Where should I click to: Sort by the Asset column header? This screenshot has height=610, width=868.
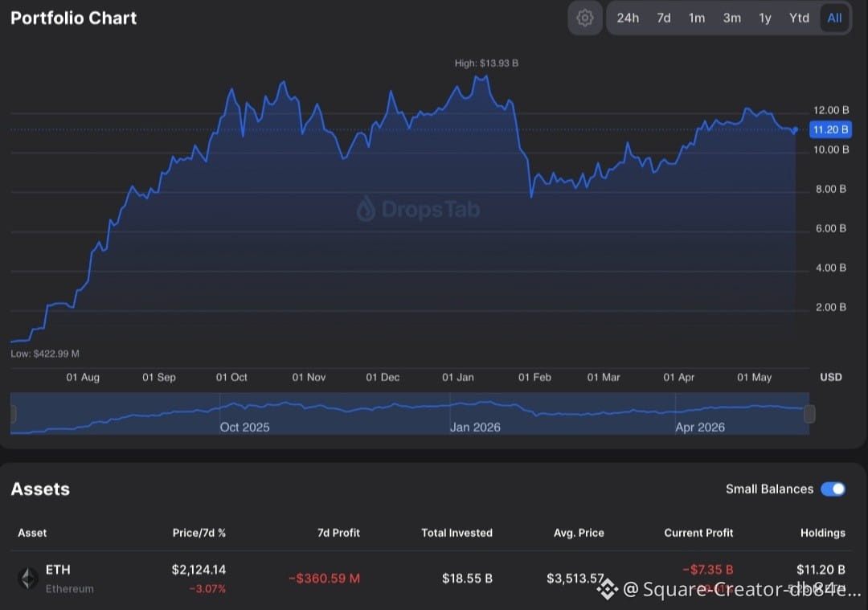coord(32,533)
